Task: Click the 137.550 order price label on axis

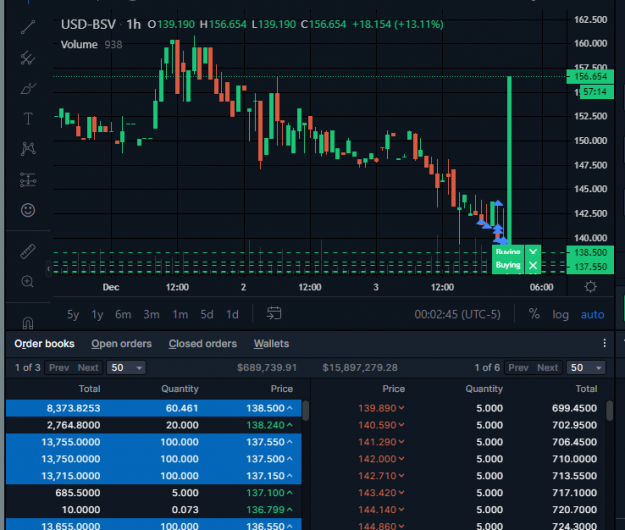Action: [590, 267]
